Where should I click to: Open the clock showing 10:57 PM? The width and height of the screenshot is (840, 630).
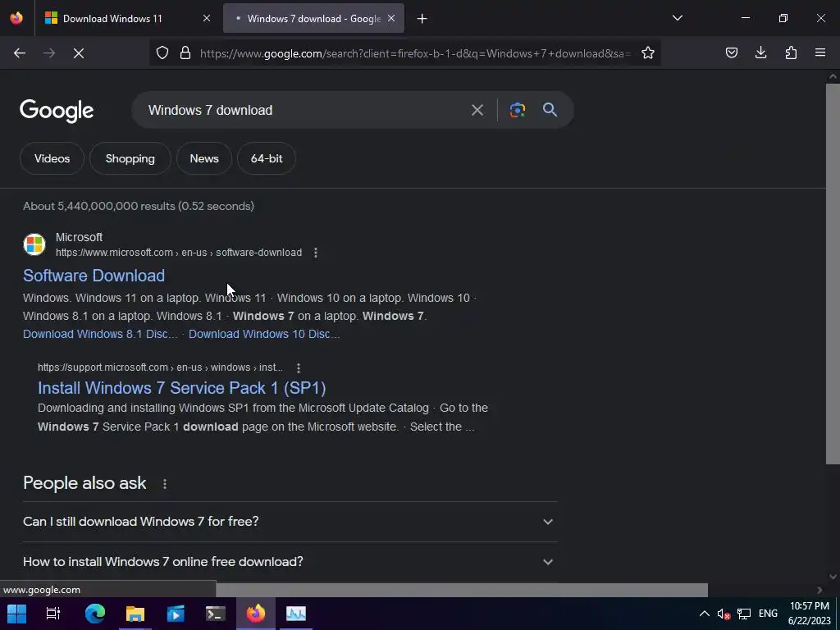click(809, 614)
